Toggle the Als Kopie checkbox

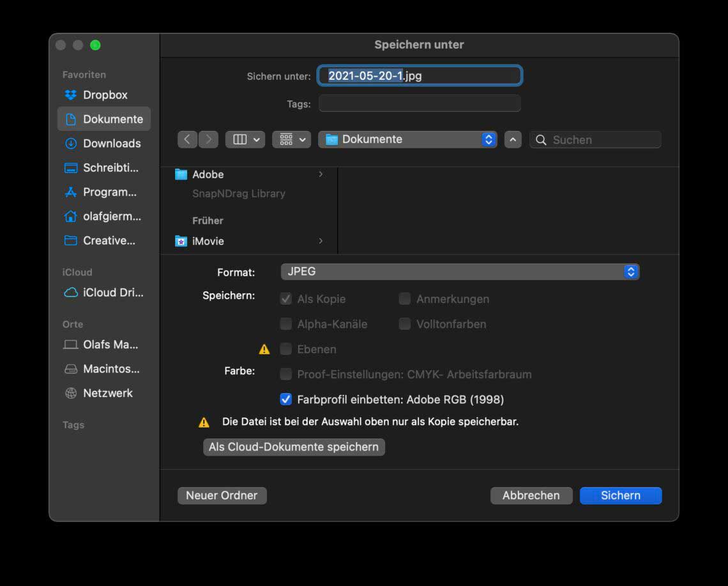[x=286, y=299]
